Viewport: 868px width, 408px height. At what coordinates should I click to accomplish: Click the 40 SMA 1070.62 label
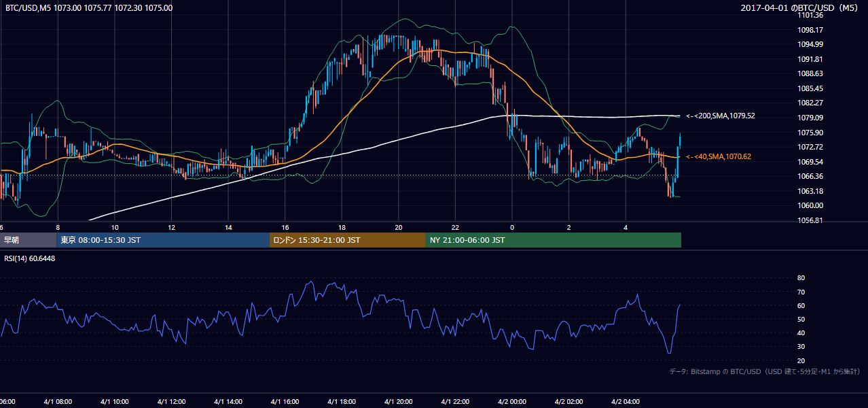[x=719, y=156]
